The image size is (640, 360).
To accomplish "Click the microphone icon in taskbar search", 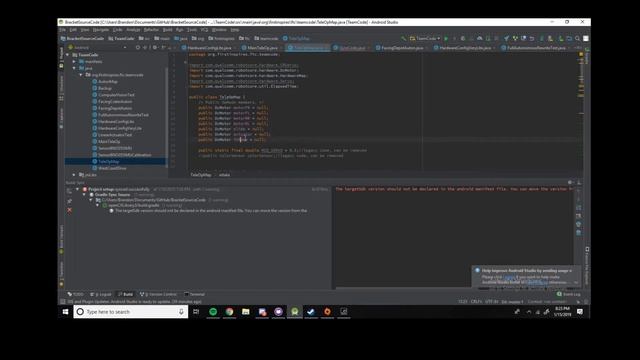I will [x=181, y=312].
